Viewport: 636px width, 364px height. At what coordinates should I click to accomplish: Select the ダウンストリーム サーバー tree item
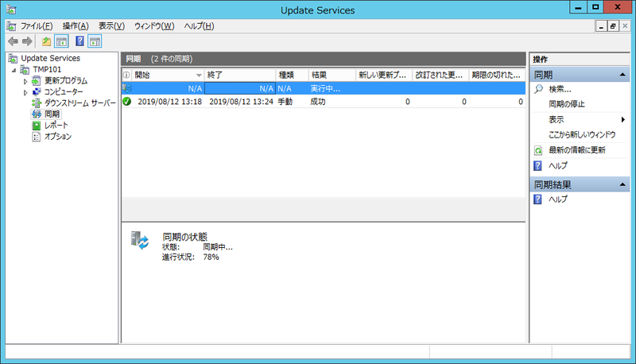80,103
